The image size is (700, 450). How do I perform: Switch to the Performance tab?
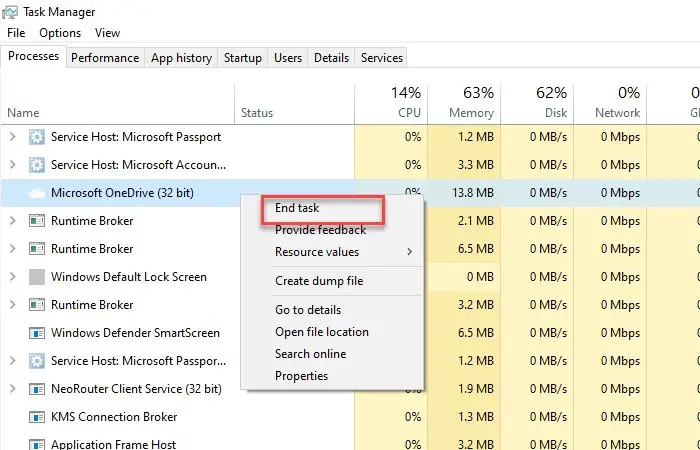point(105,58)
